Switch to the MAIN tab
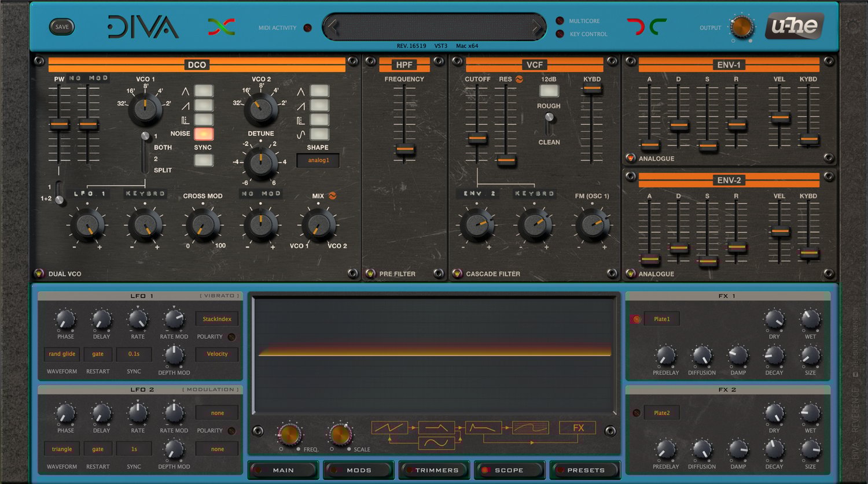The height and width of the screenshot is (484, 868). pyautogui.click(x=283, y=470)
